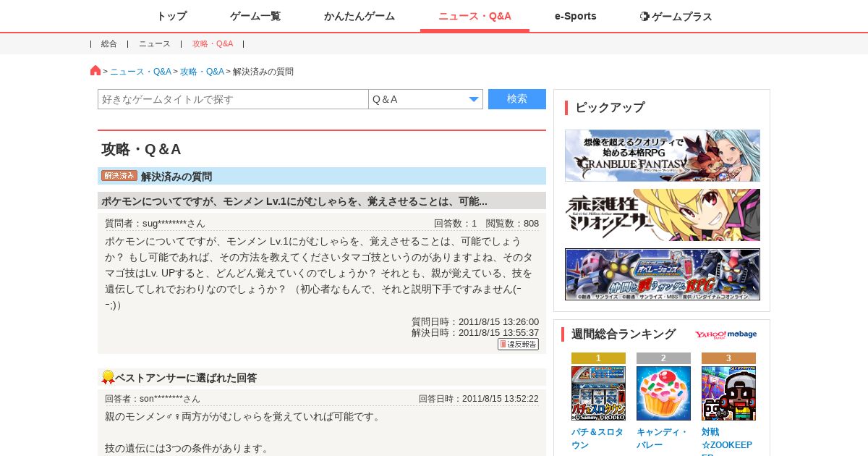Click the 回答者：son********さん text
Screen dimensions: 868x456
pos(153,398)
